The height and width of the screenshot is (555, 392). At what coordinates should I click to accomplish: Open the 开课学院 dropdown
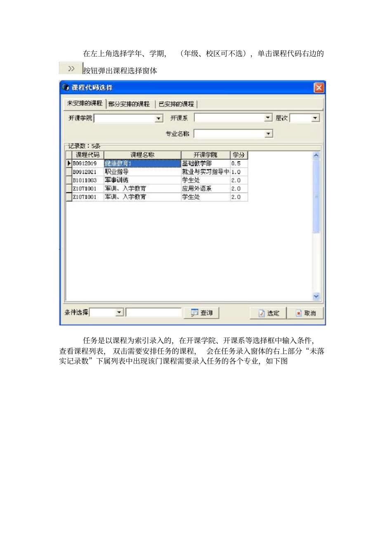coord(159,118)
